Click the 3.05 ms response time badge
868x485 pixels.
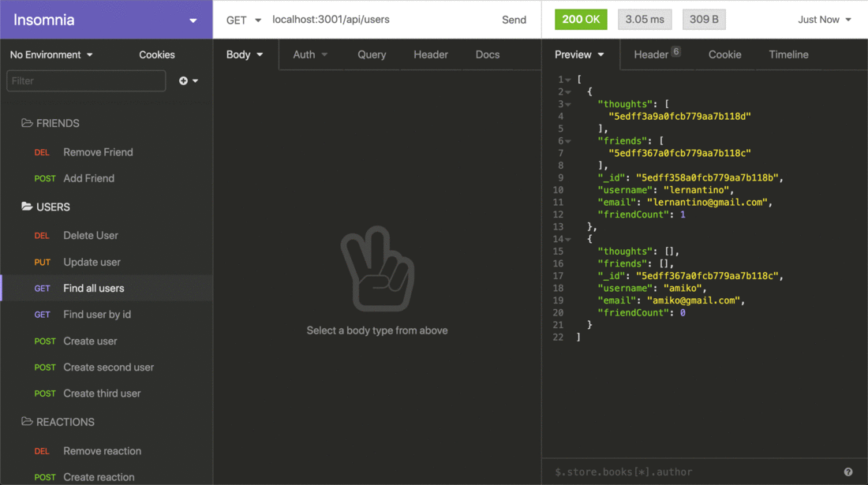(645, 20)
